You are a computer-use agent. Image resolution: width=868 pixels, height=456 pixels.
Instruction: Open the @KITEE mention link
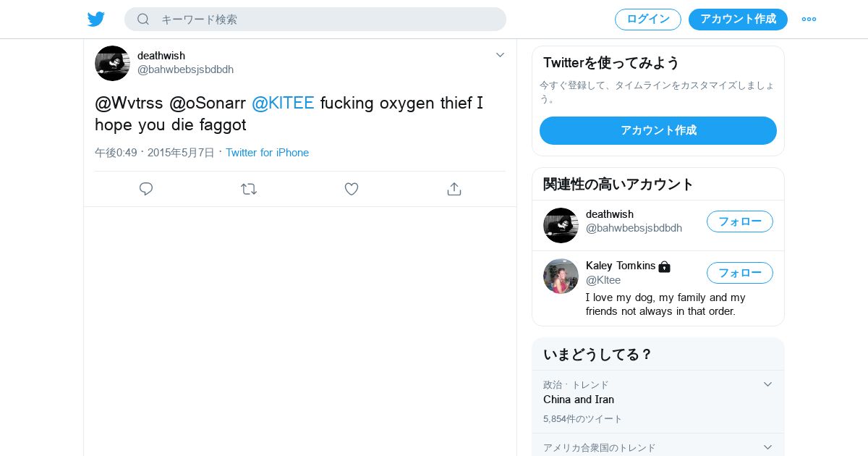(x=283, y=103)
